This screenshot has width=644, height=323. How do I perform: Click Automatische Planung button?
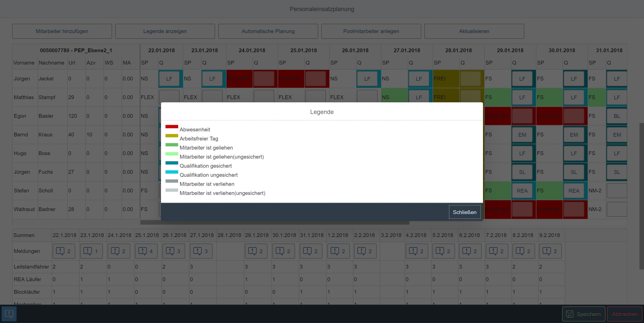click(x=268, y=31)
